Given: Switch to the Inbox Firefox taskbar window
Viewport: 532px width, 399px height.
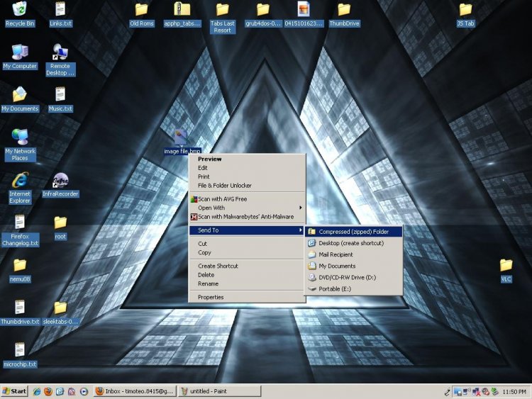Looking at the screenshot, I should pos(135,391).
